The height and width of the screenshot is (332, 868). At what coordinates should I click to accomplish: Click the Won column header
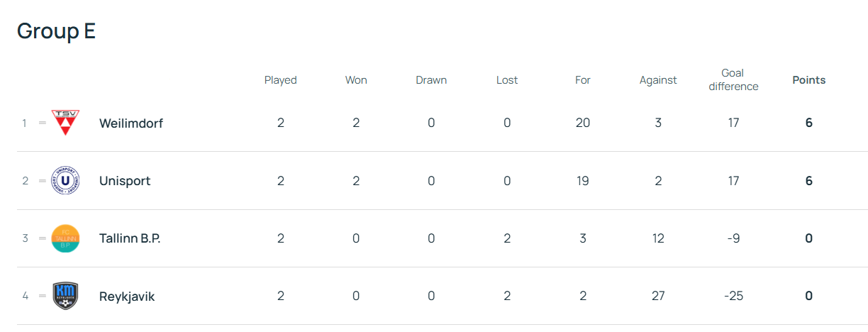click(x=356, y=80)
